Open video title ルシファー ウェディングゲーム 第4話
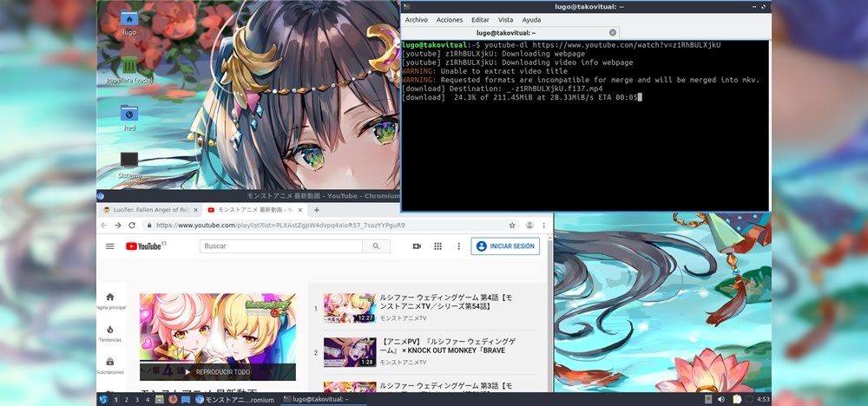This screenshot has width=868, height=406. click(446, 302)
